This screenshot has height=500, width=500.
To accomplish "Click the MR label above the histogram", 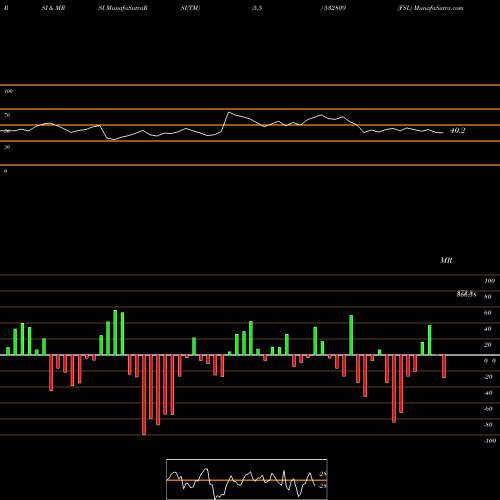I will tap(446, 260).
